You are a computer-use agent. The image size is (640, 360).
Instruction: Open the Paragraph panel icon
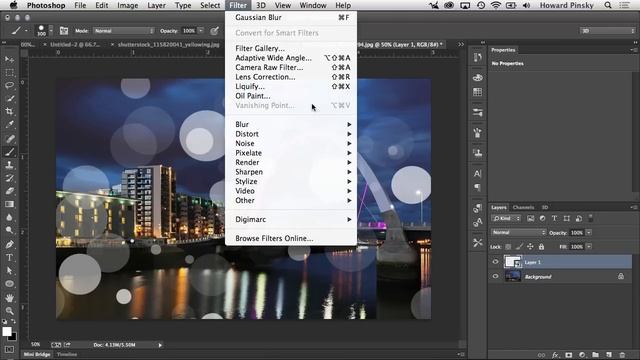[477, 187]
